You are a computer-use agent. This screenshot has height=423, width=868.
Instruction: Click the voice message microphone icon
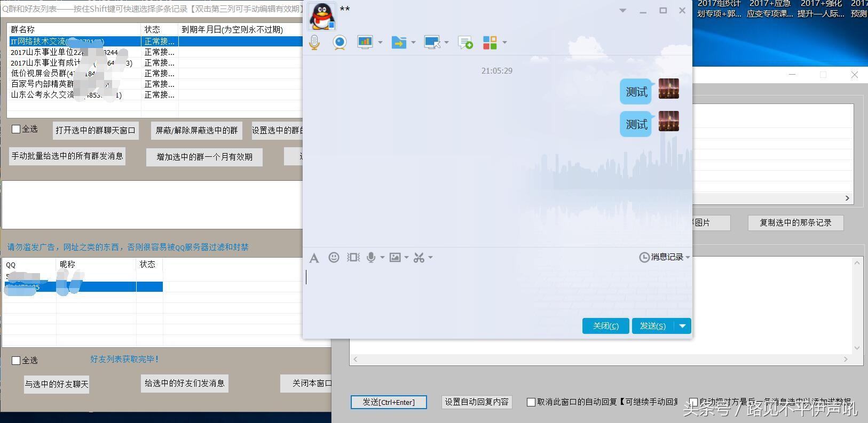[371, 258]
